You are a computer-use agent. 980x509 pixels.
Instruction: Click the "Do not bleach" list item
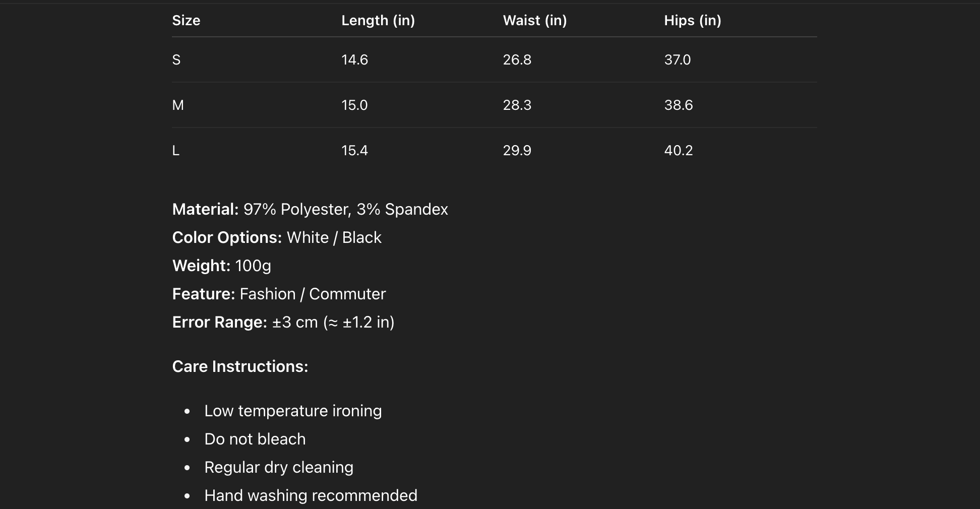255,439
